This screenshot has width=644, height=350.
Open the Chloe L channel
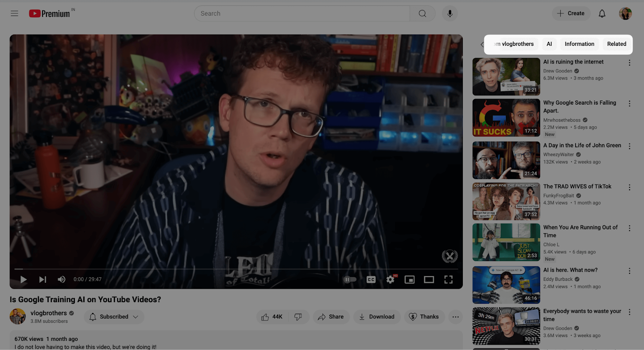tap(551, 245)
